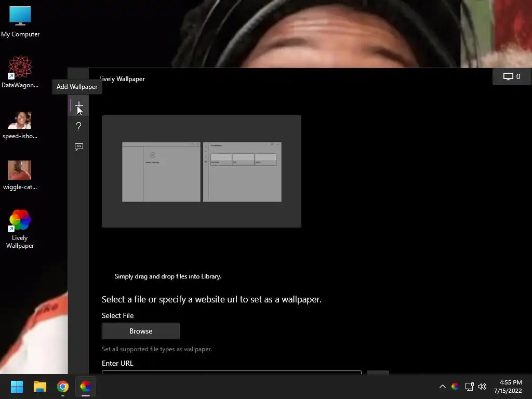The width and height of the screenshot is (532, 399).
Task: Select speed-isho file on desktop
Action: (x=20, y=125)
